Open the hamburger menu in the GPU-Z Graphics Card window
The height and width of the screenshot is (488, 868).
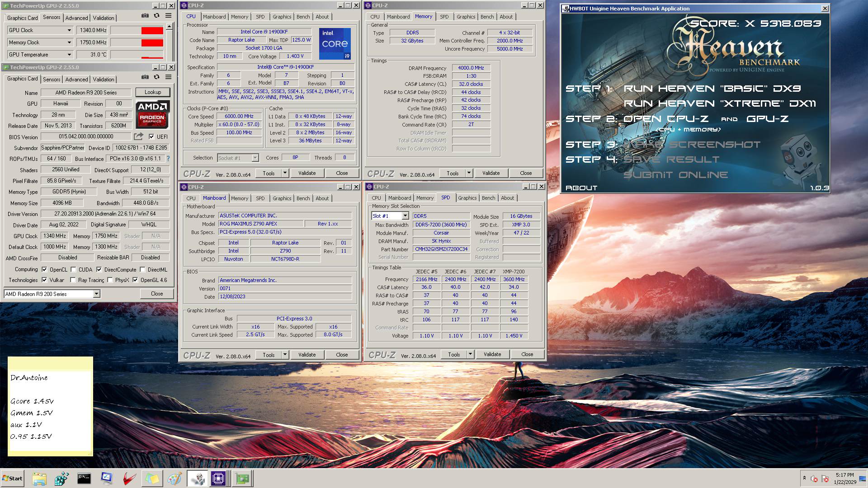pyautogui.click(x=168, y=77)
